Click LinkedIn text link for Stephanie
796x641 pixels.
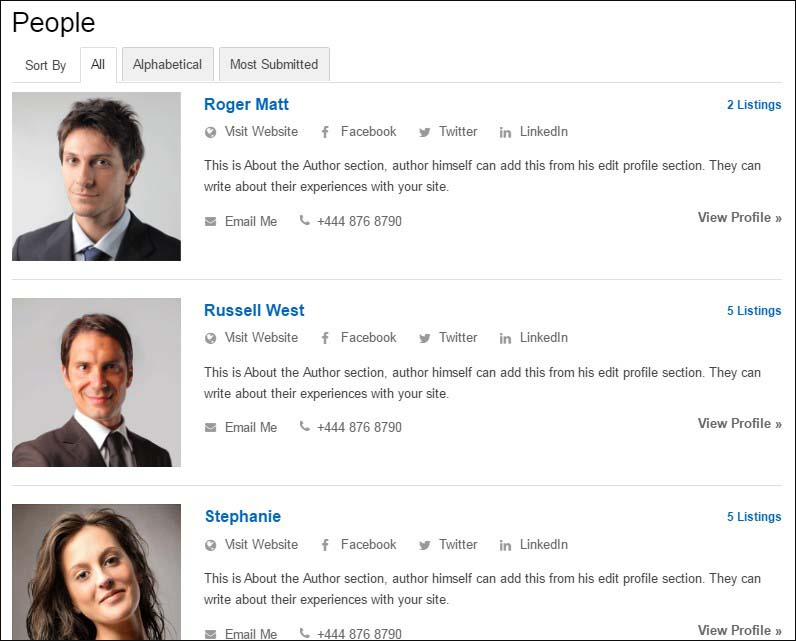[544, 545]
